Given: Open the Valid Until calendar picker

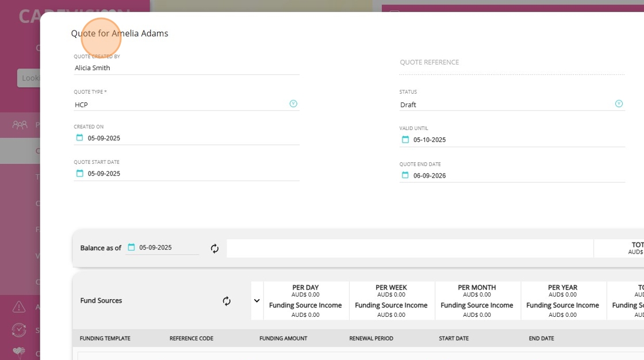Looking at the screenshot, I should pos(405,140).
